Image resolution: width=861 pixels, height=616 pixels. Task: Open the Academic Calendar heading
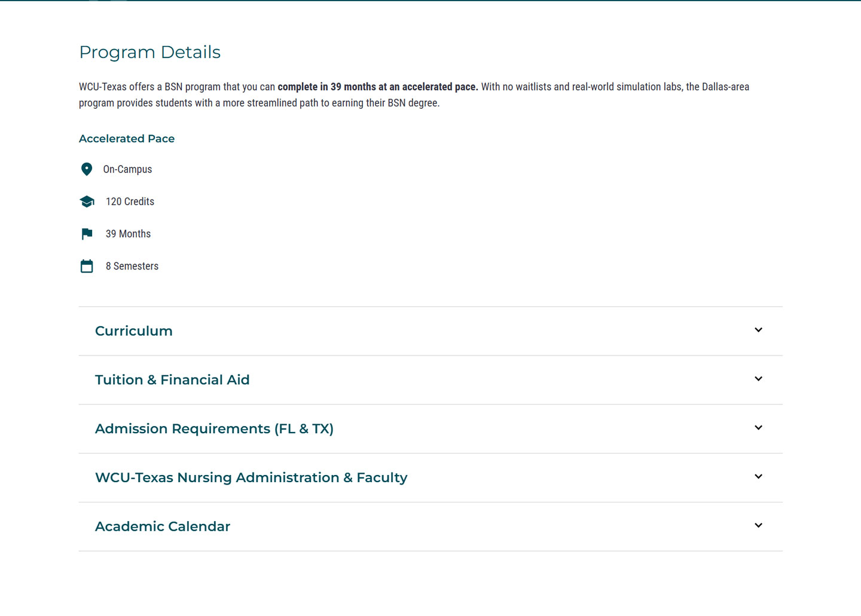[163, 527]
